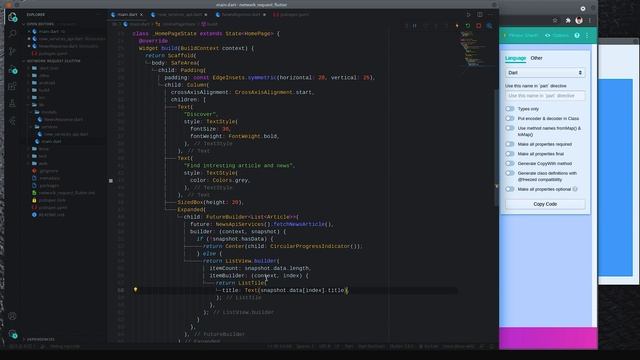Viewport: 640px width, 360px height.
Task: Trigger Flutter hot reload lightning icon
Action: pos(457,26)
